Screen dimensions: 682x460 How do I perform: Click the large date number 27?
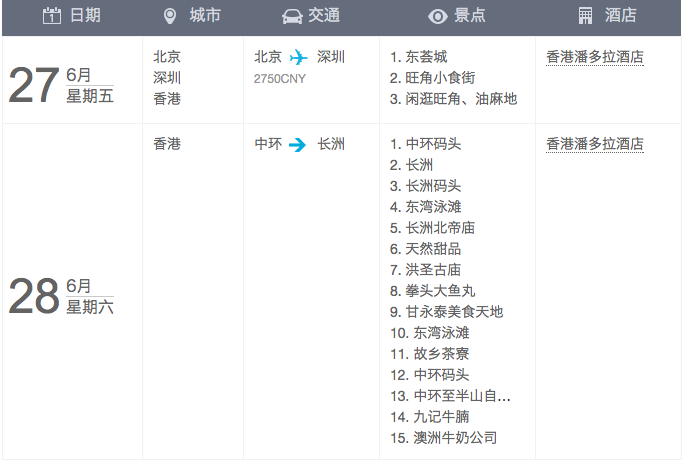(33, 85)
